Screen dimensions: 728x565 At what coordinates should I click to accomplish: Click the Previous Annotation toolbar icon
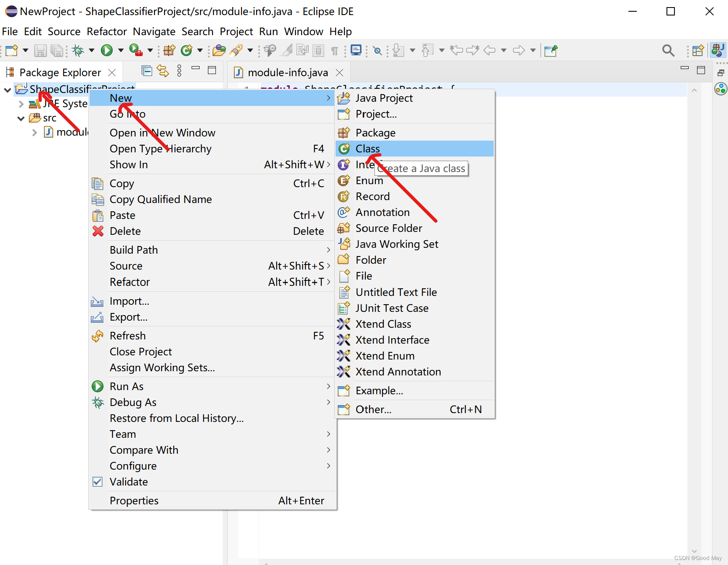427,51
